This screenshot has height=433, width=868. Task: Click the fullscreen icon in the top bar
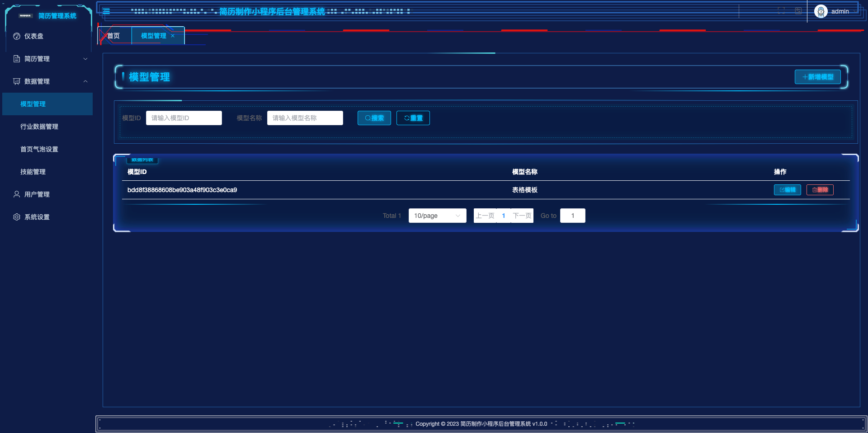tap(781, 10)
